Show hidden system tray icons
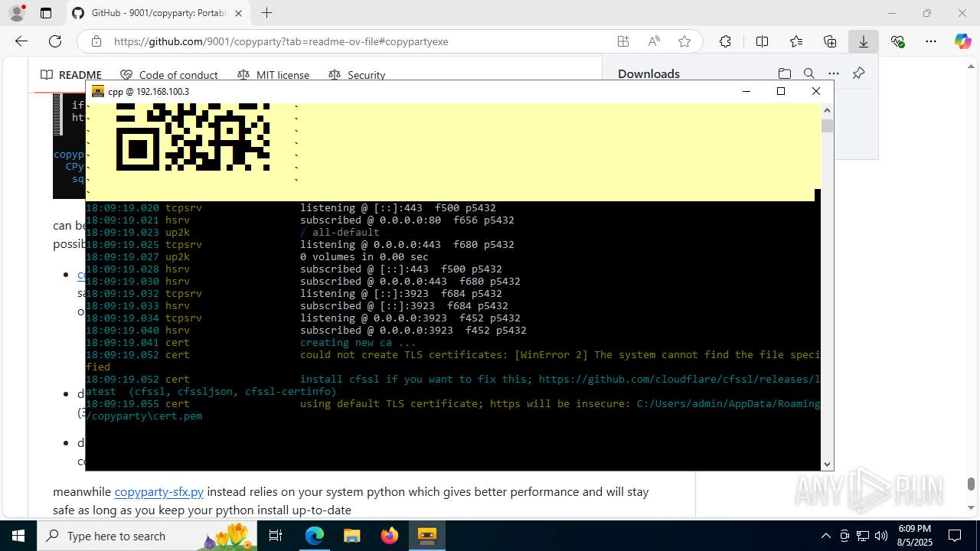 coord(825,536)
